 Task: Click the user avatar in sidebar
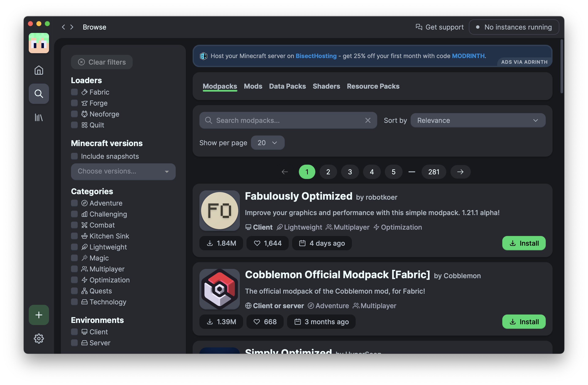[x=39, y=43]
